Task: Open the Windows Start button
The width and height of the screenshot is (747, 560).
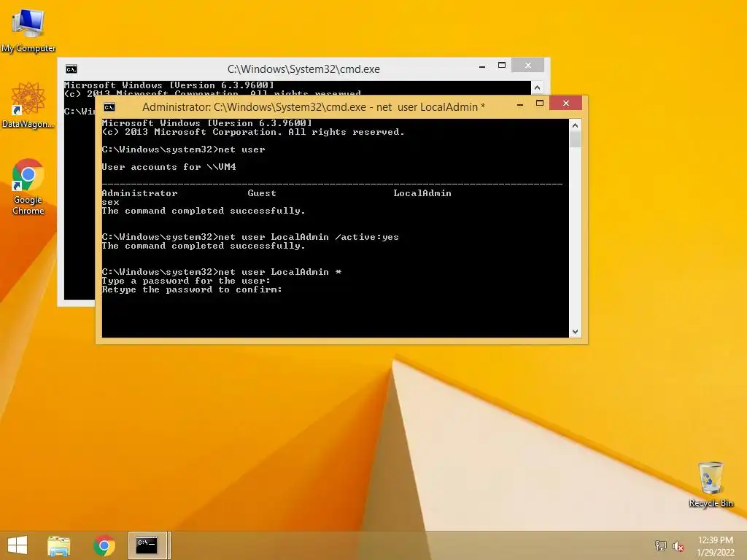Action: point(18,545)
